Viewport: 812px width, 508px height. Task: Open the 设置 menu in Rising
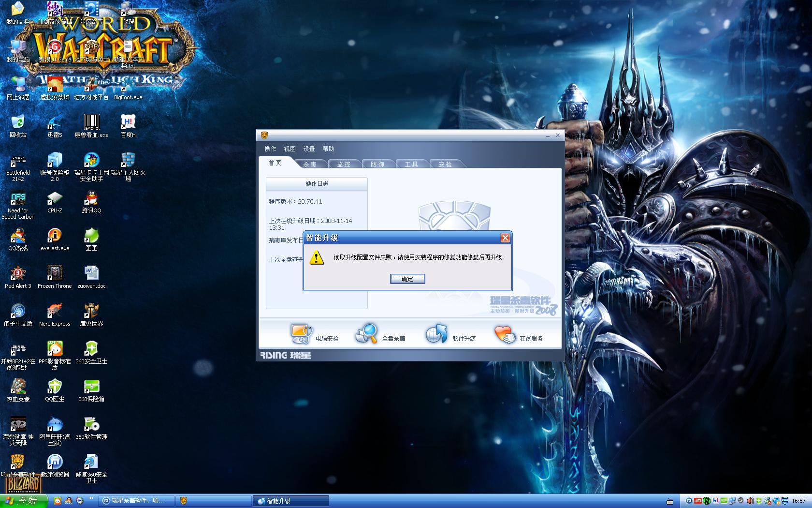[309, 149]
